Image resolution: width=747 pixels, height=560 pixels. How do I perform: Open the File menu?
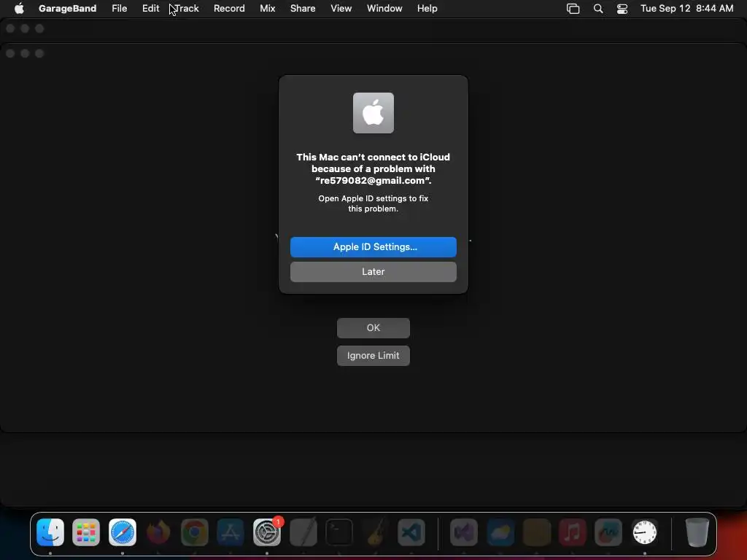[119, 8]
